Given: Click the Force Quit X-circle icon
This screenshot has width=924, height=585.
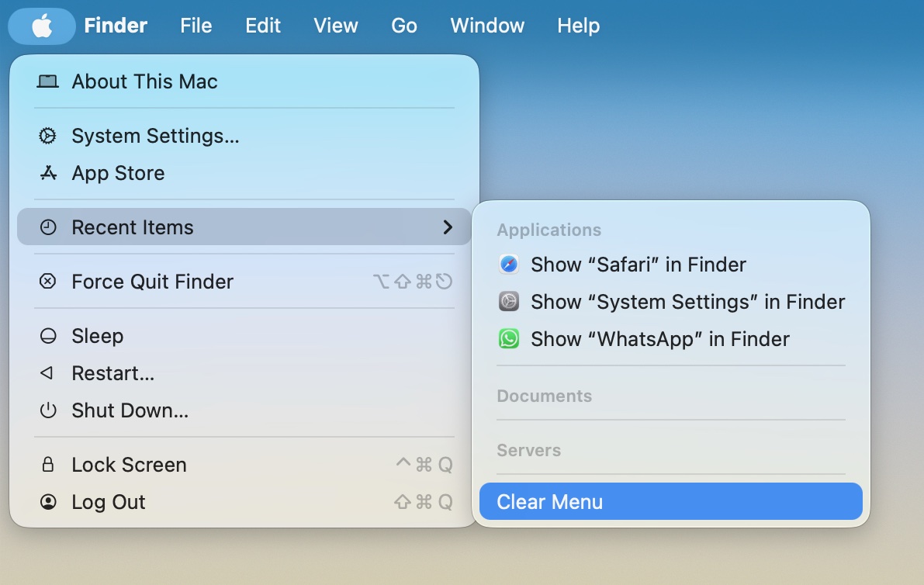Looking at the screenshot, I should [x=48, y=282].
